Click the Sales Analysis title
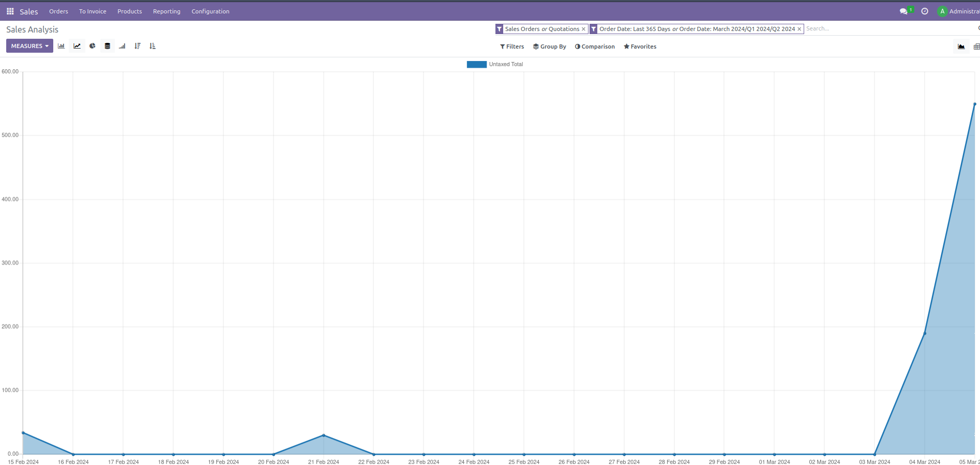980x465 pixels. [x=32, y=29]
